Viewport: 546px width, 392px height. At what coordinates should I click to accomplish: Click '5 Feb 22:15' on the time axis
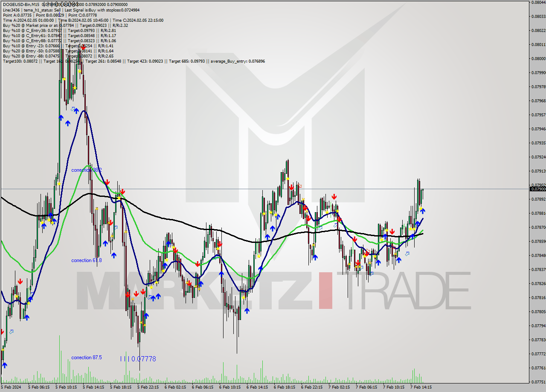(148, 387)
